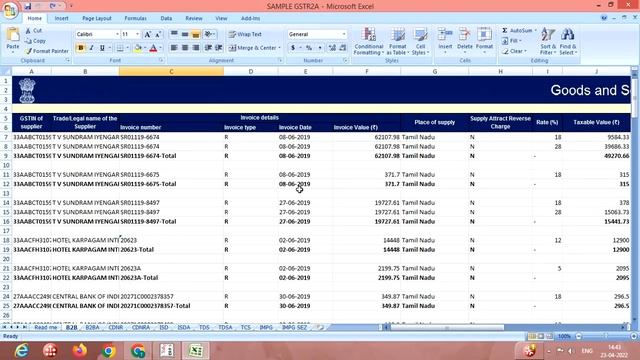Decrease font size with Shrink Font
Image resolution: width=640 pixels, height=360 pixels.
click(x=158, y=34)
